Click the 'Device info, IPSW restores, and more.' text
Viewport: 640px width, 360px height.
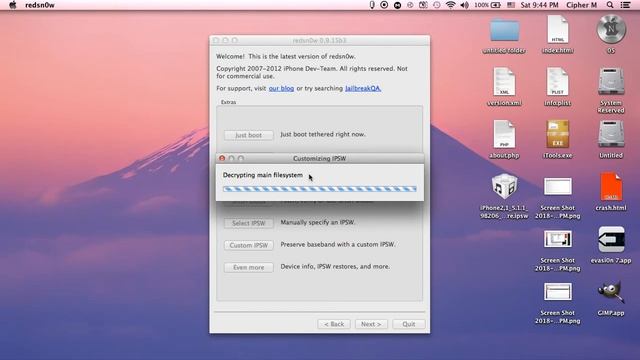click(335, 267)
